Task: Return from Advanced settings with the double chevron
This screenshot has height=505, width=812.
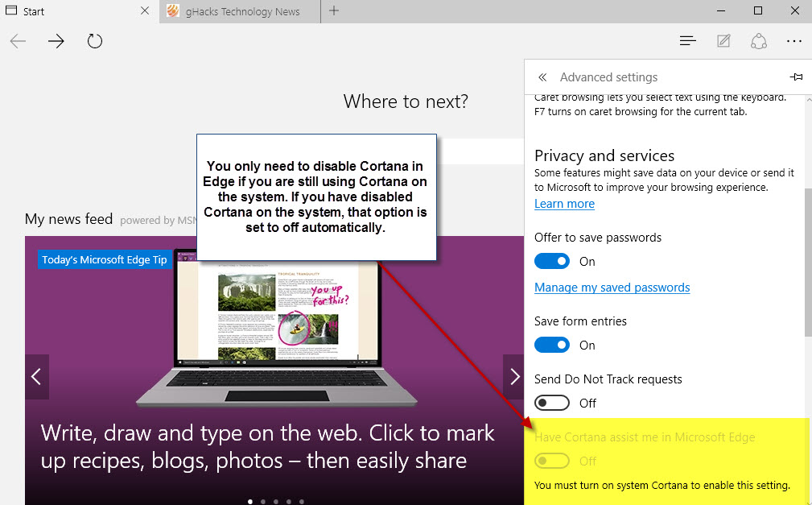Action: pos(542,77)
